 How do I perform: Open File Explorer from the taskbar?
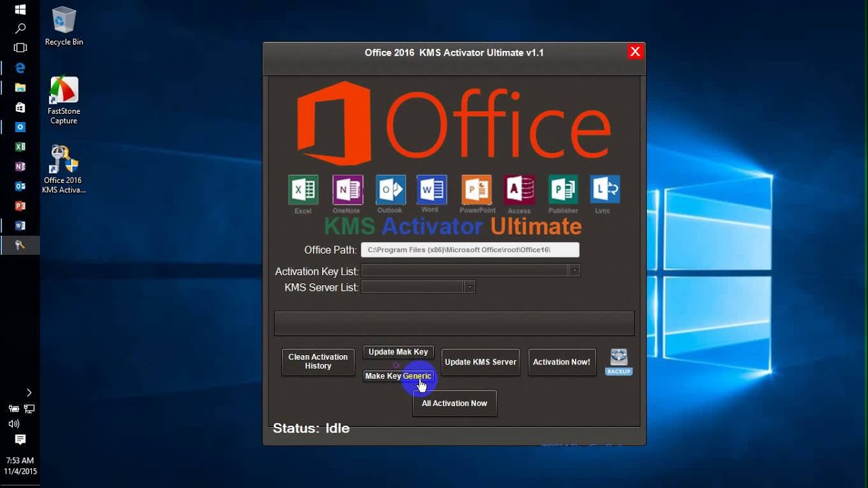(x=20, y=87)
